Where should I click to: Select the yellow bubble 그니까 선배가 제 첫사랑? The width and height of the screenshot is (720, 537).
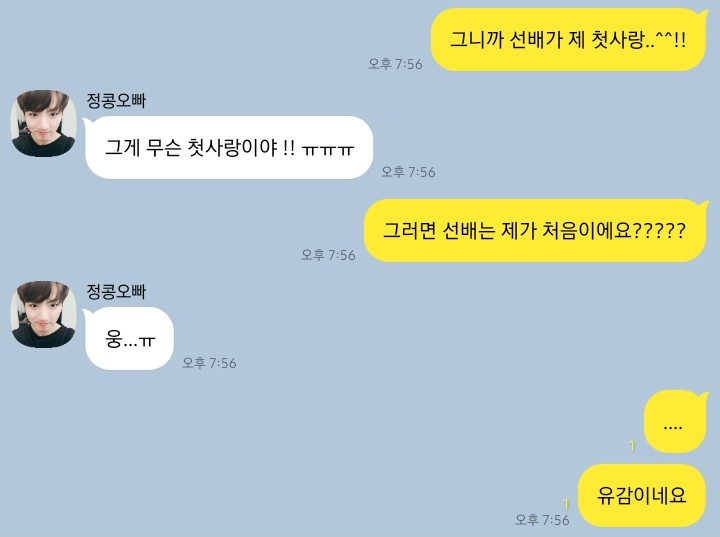click(x=568, y=40)
